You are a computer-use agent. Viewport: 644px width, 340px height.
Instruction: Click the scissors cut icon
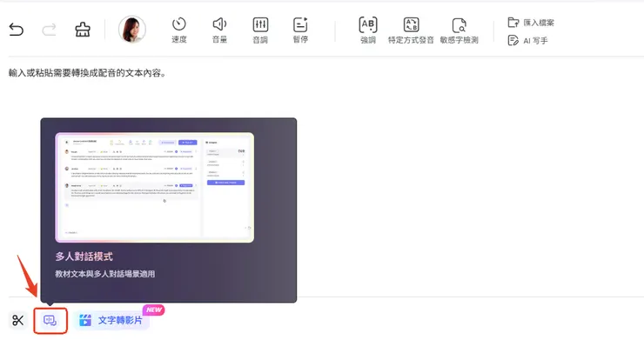click(18, 320)
